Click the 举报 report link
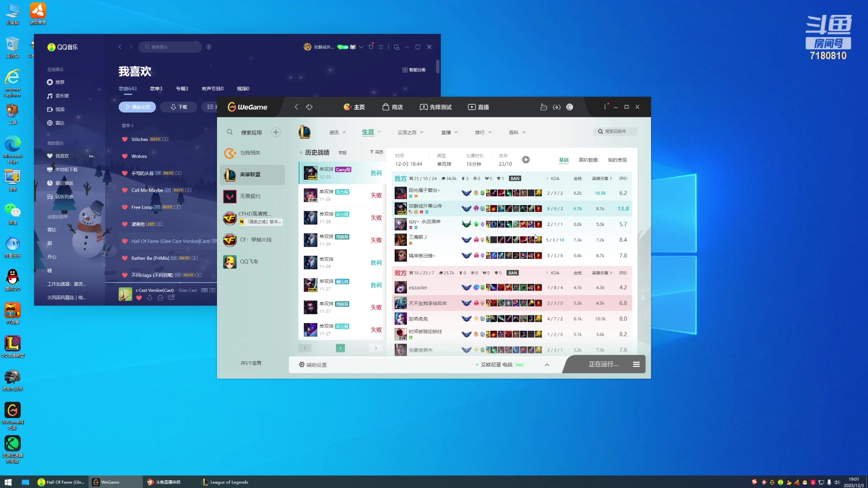 pos(343,153)
